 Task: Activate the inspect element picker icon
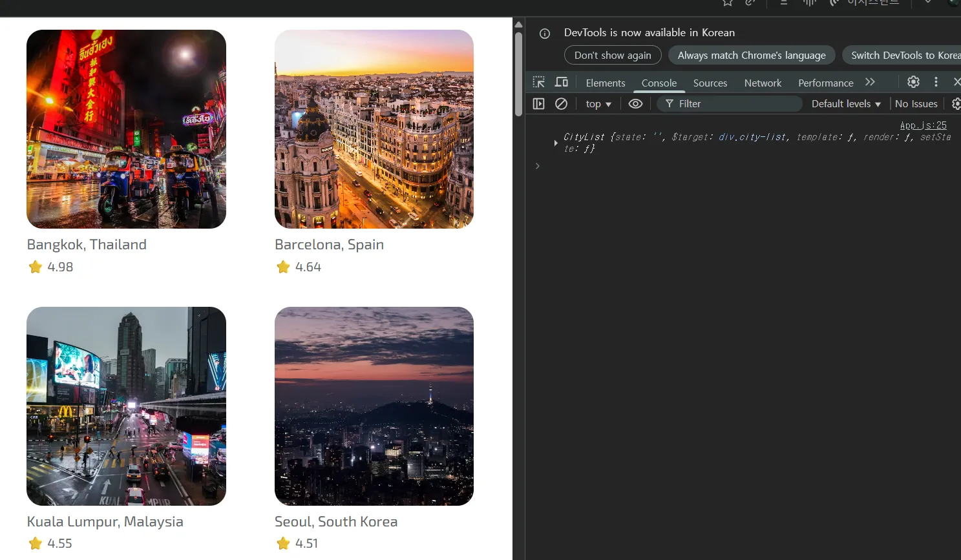(538, 82)
